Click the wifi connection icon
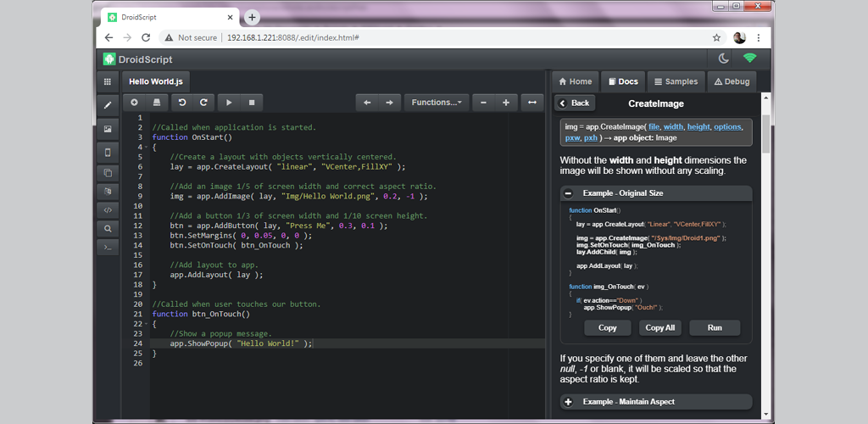 (749, 59)
